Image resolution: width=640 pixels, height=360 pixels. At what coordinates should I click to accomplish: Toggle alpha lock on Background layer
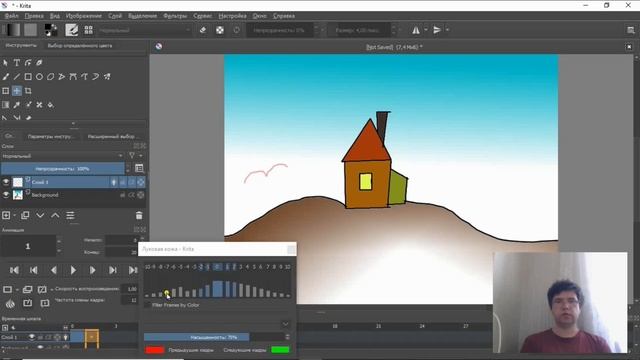pos(140,195)
